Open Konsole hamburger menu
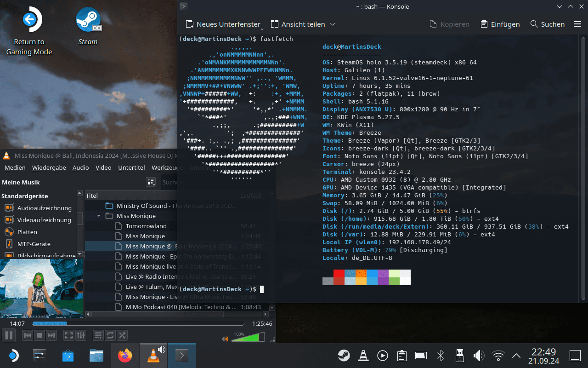The height and width of the screenshot is (368, 588). pyautogui.click(x=577, y=24)
